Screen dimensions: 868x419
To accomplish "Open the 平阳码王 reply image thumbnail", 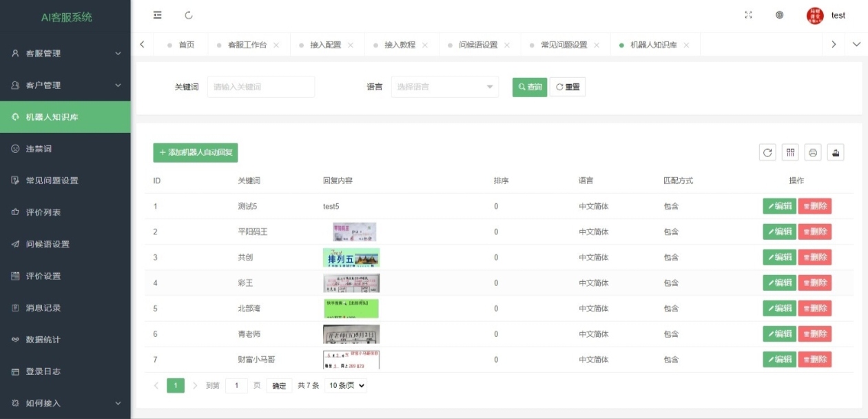I will (354, 232).
